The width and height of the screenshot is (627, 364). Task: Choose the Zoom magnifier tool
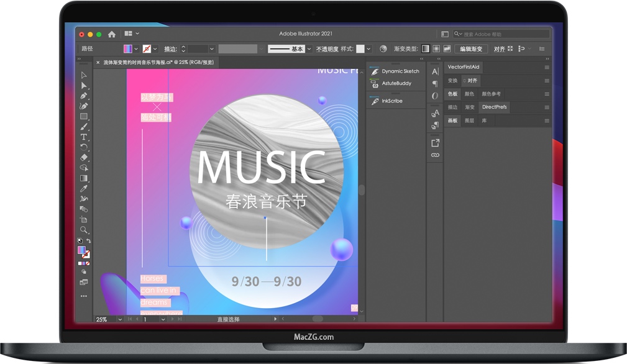tap(84, 230)
